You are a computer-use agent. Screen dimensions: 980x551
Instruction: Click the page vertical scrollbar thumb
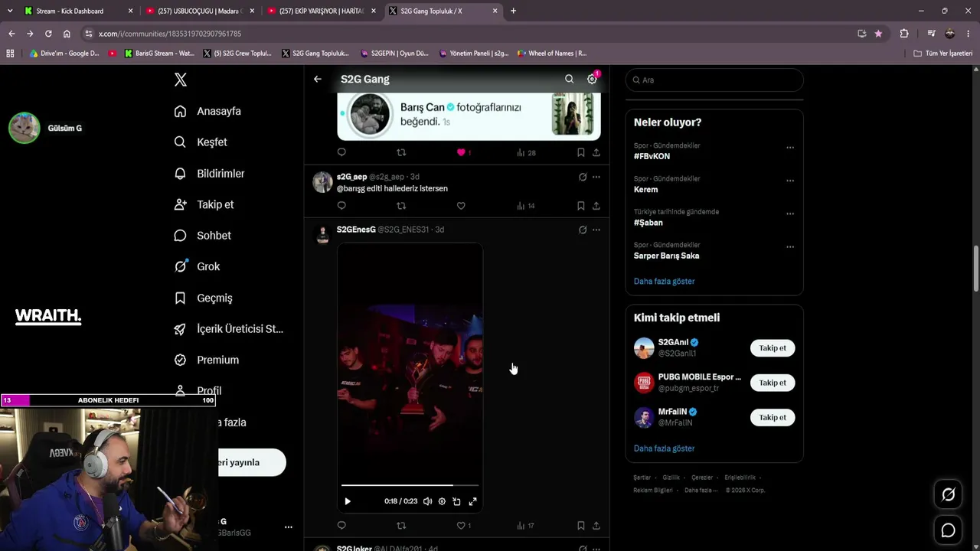click(976, 268)
